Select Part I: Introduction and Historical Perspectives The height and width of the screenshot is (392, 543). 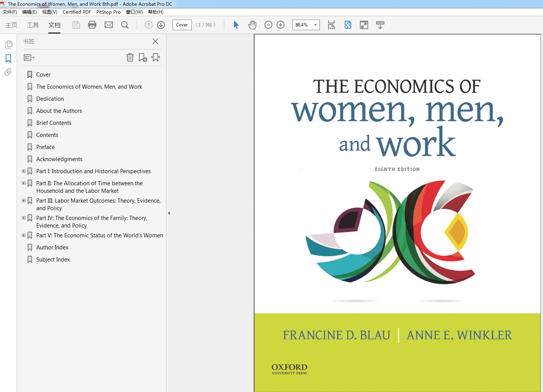[x=94, y=171]
